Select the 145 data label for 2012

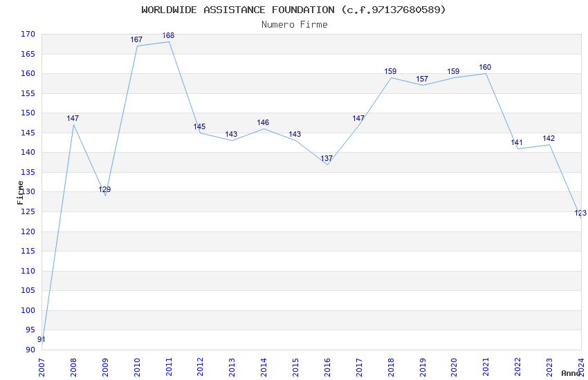point(199,126)
